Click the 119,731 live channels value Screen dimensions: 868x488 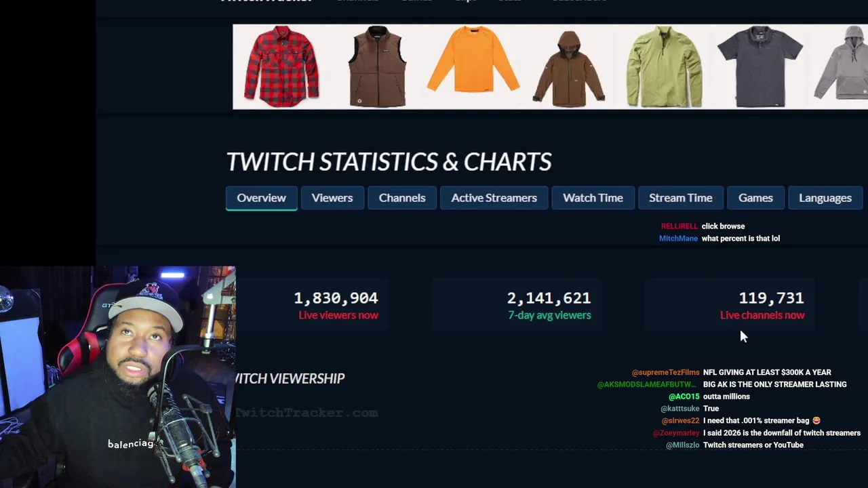771,298
